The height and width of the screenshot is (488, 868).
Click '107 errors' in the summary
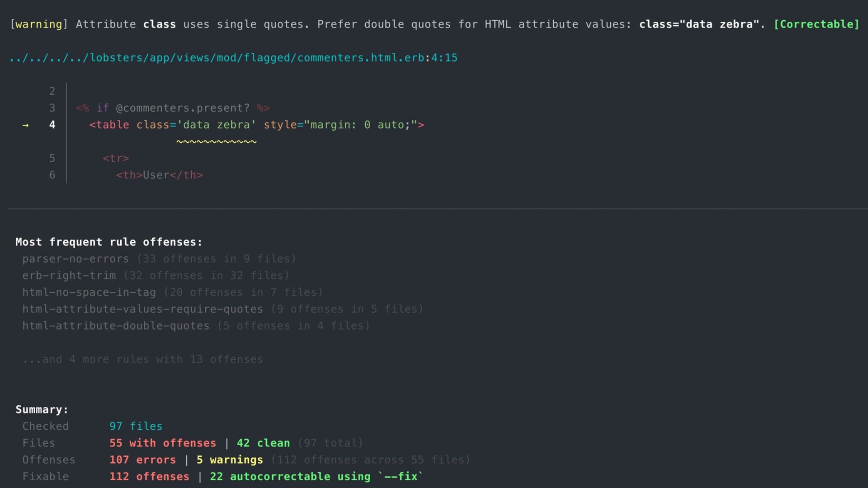142,460
